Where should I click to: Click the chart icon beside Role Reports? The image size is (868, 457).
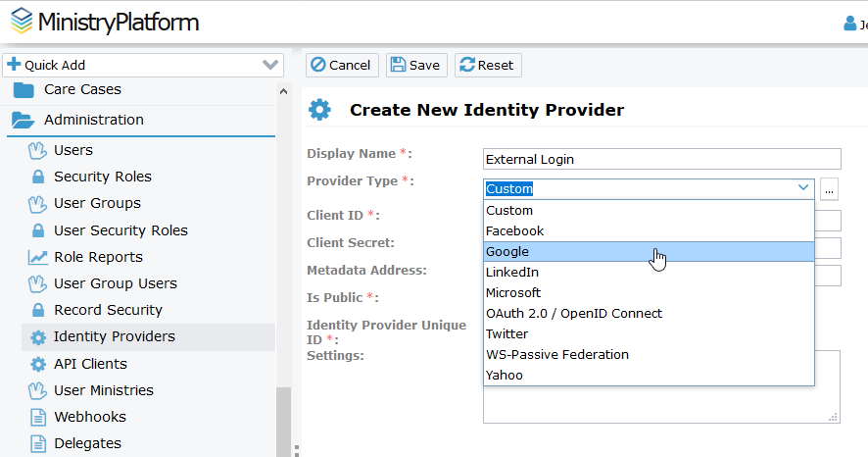coord(37,257)
